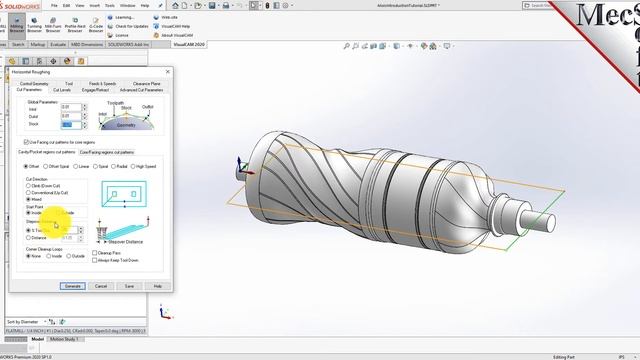Switch to the Cut Levels tab
Screen dimensions: 640x360
coord(62,90)
